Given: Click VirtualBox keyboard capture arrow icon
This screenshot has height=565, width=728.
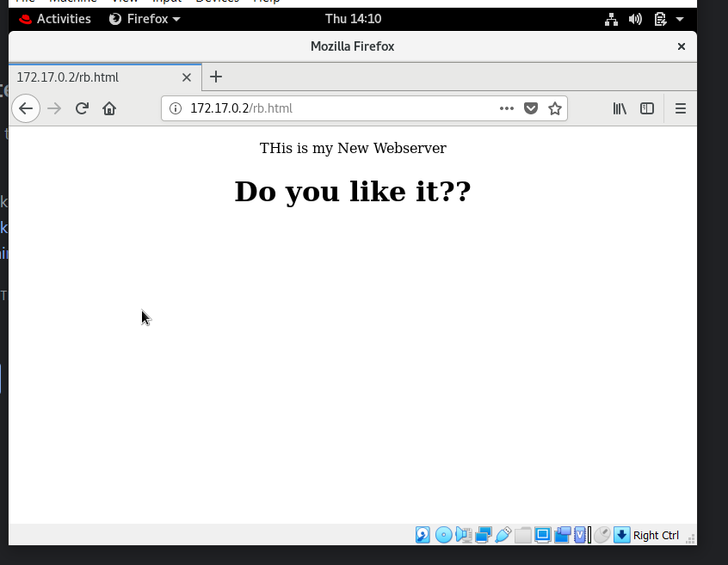Looking at the screenshot, I should click(x=621, y=535).
